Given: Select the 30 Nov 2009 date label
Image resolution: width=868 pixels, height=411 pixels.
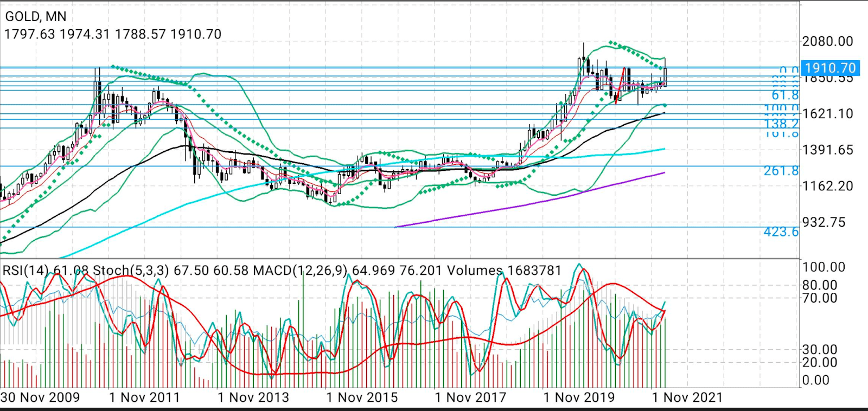Looking at the screenshot, I should tap(40, 397).
